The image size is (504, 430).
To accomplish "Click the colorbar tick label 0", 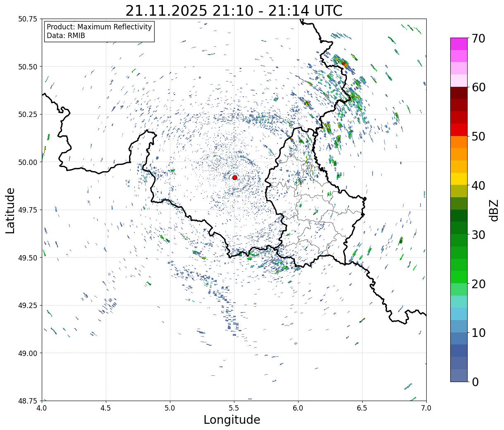I will [475, 382].
